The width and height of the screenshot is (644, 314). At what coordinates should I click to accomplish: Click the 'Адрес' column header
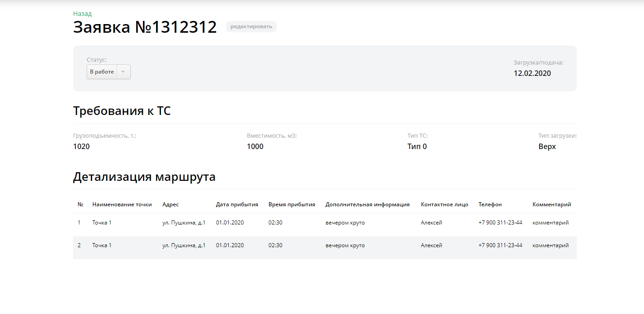[x=171, y=204]
